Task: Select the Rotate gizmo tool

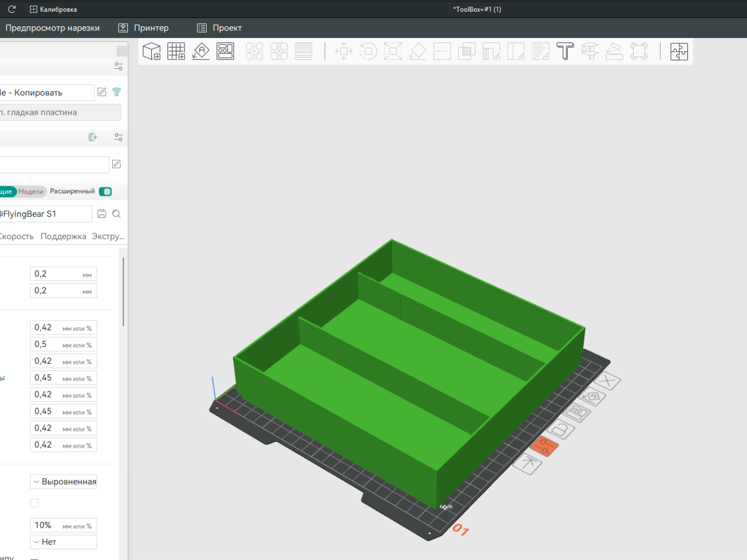Action: coord(369,51)
